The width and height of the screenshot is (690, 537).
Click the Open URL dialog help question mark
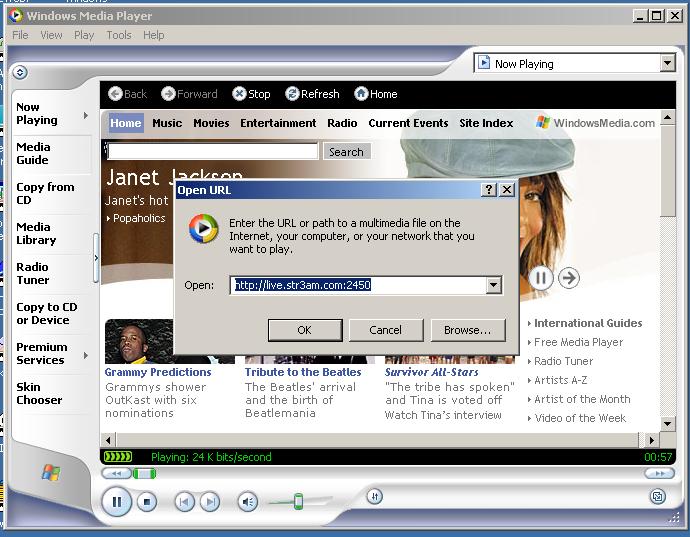pos(488,190)
